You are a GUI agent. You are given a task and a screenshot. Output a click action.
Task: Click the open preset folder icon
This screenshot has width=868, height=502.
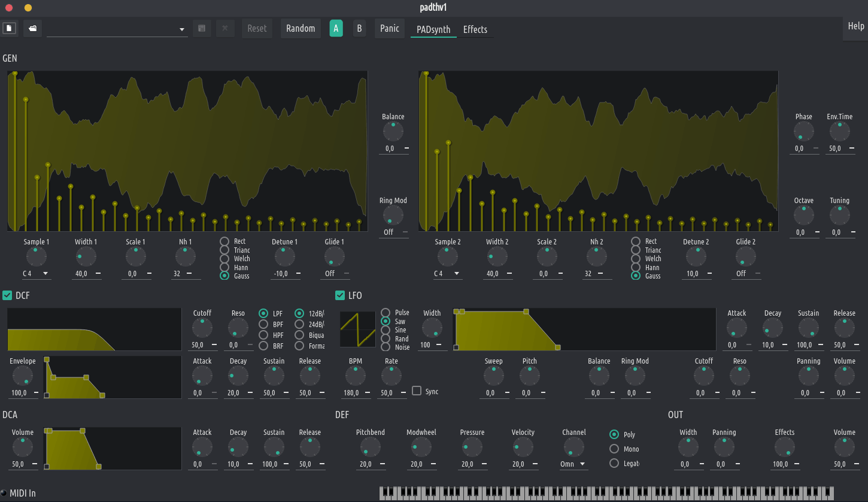pos(32,28)
